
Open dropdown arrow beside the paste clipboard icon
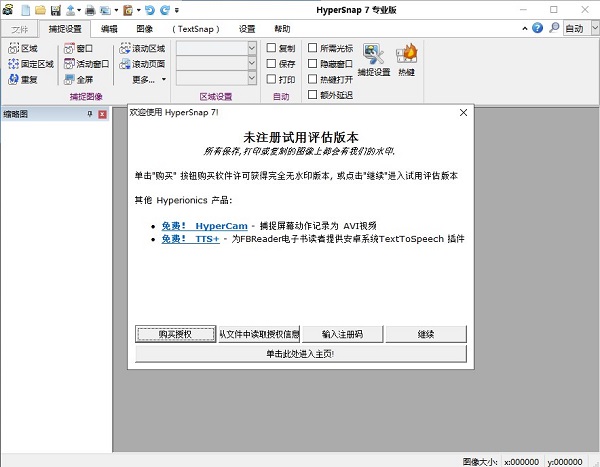139,10
